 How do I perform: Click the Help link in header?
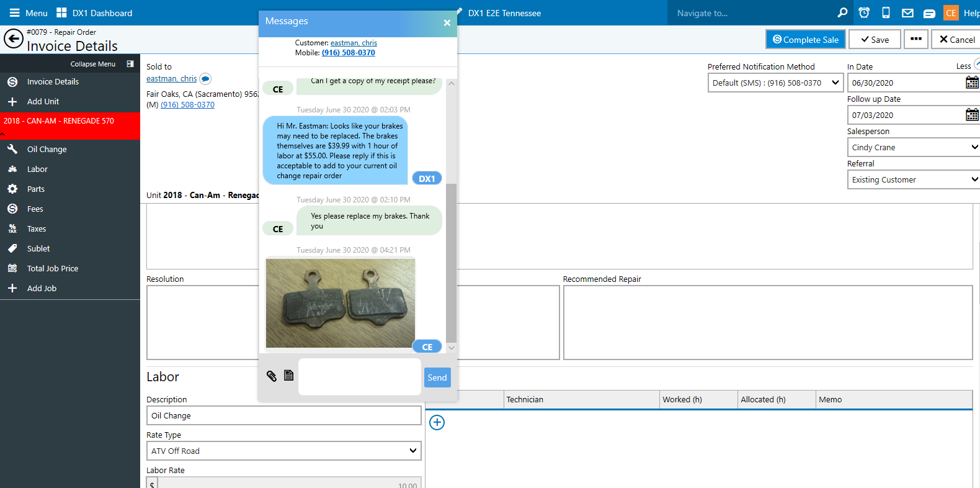(971, 13)
